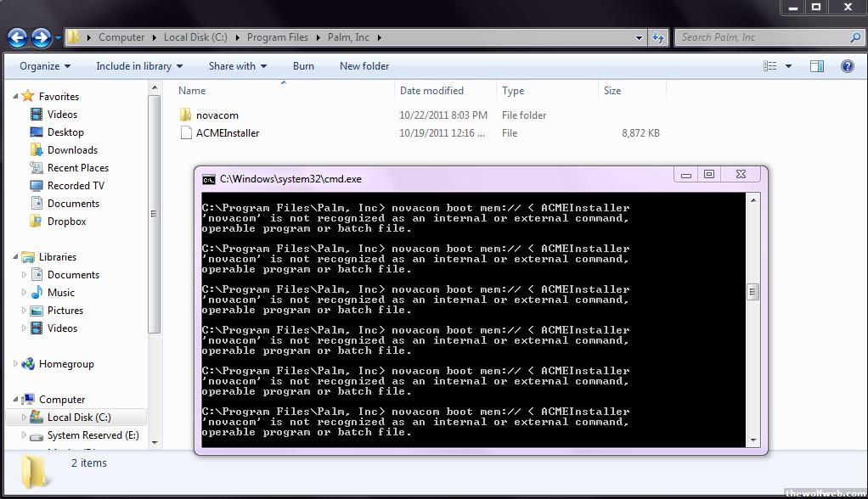Click the Change your view icon

pyautogui.click(x=770, y=66)
